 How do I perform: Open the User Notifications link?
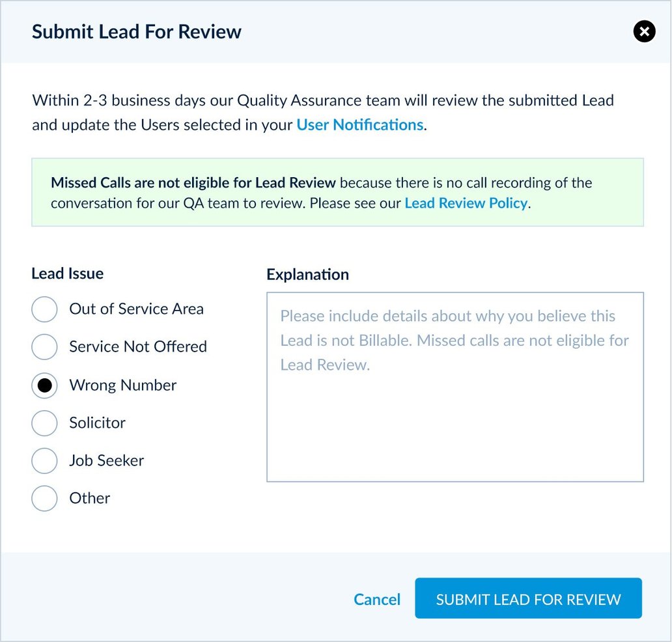pyautogui.click(x=359, y=124)
